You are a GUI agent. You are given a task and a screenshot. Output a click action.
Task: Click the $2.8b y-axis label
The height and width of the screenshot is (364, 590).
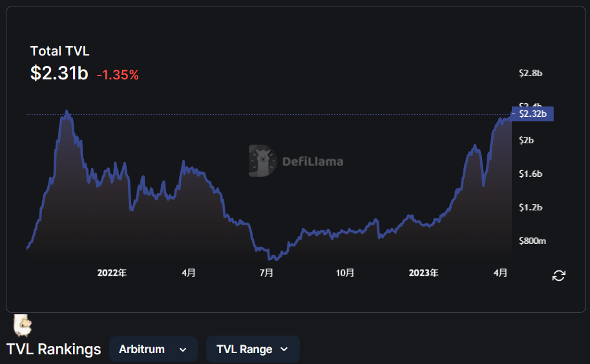tap(531, 73)
